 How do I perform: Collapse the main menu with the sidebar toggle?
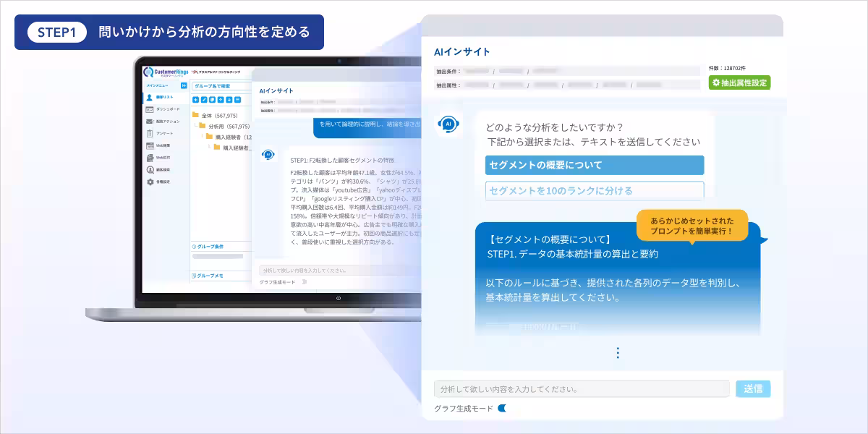coord(183,85)
